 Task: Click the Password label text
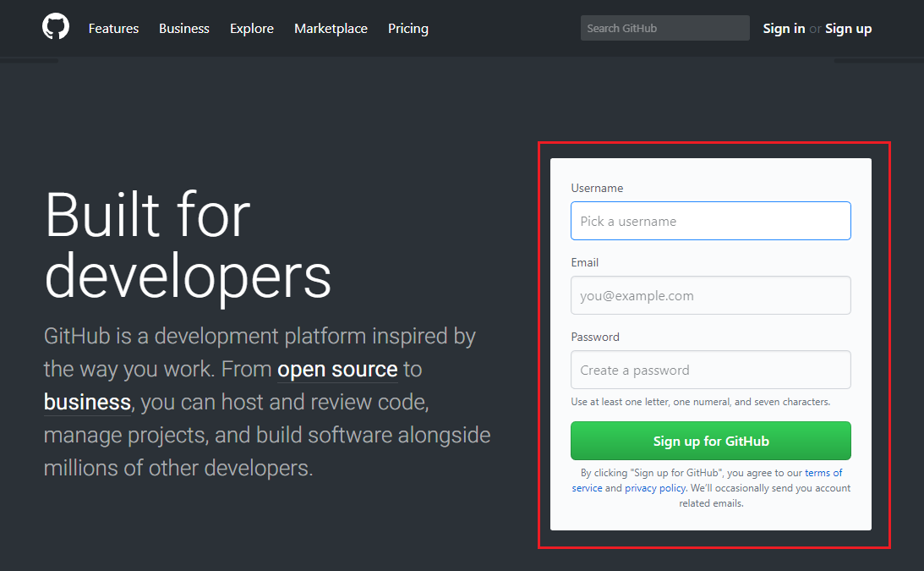pyautogui.click(x=595, y=337)
